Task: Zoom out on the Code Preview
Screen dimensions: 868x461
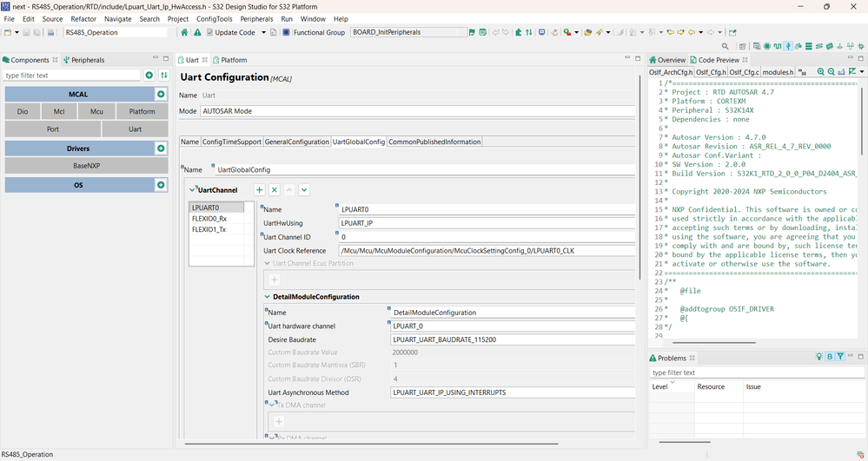Action: (x=831, y=71)
